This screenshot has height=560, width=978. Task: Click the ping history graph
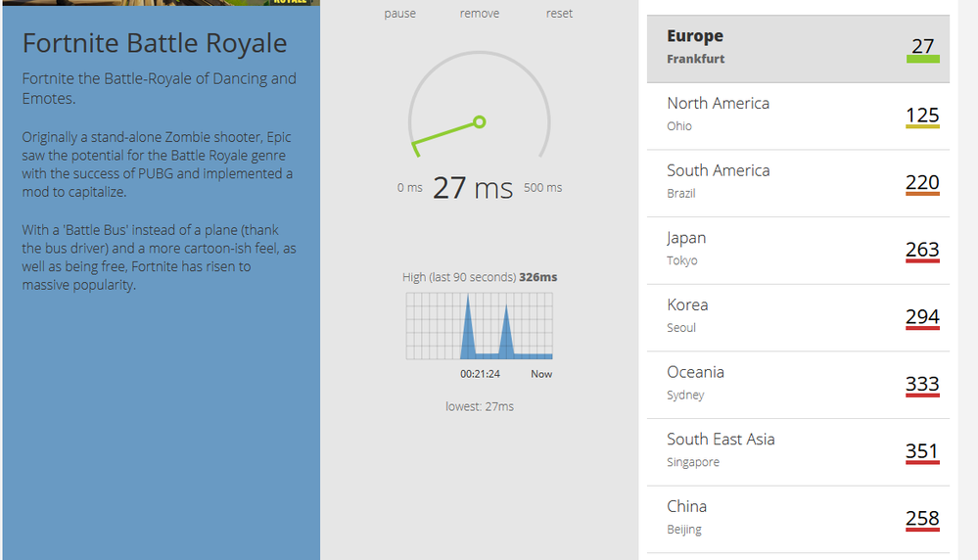[x=479, y=326]
